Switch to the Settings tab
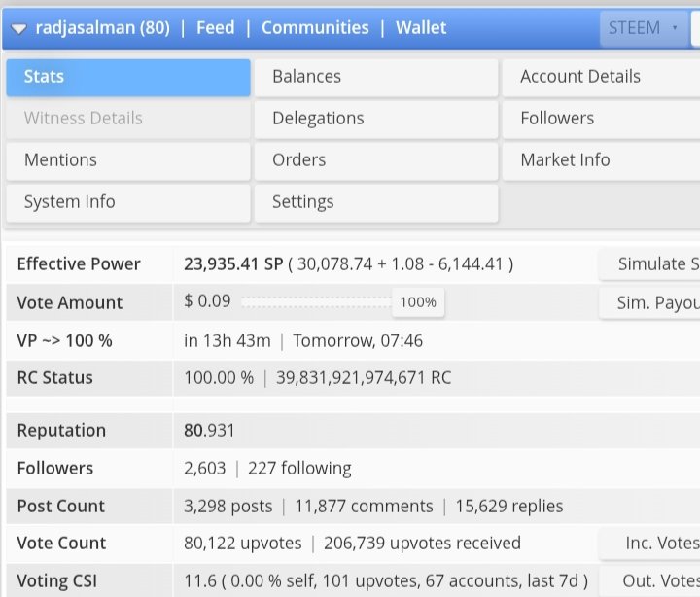This screenshot has height=597, width=700. click(x=376, y=202)
